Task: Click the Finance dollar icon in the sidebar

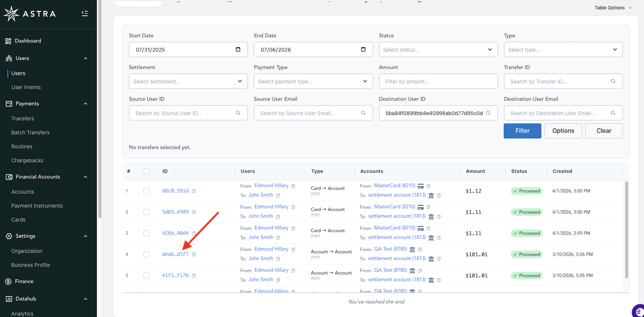Action: pyautogui.click(x=8, y=282)
